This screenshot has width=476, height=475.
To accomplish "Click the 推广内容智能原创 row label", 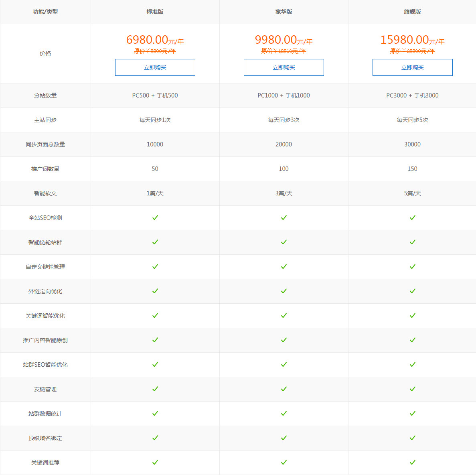I will pos(45,340).
